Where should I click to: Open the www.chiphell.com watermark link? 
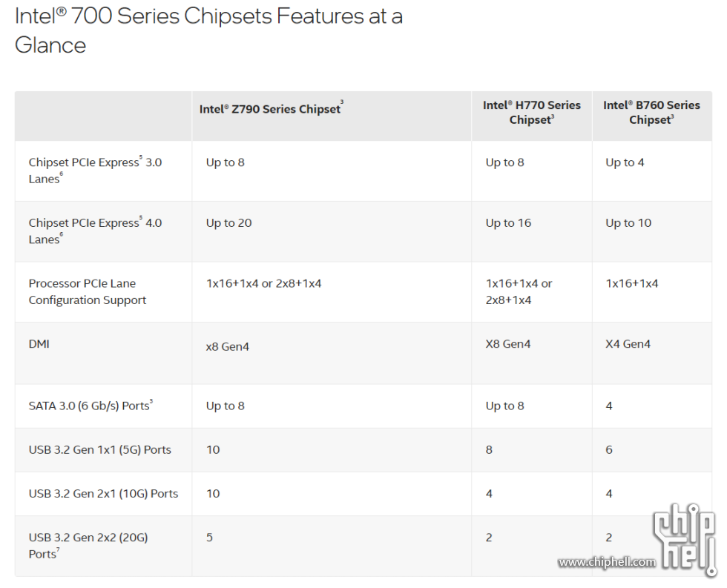pyautogui.click(x=607, y=562)
